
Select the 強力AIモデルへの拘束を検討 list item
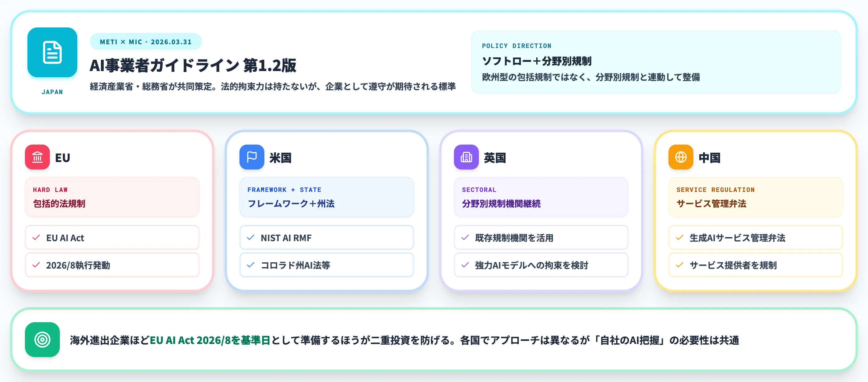[541, 265]
